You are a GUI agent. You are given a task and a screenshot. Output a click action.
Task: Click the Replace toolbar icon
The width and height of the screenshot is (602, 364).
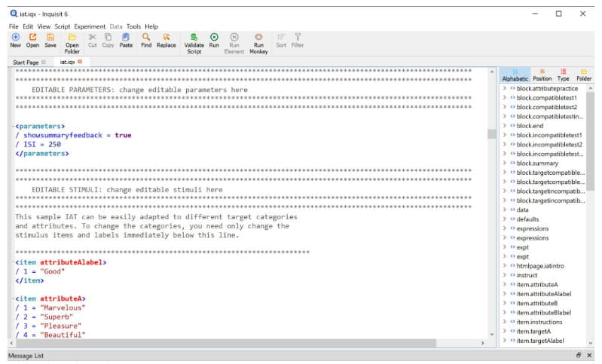[167, 37]
